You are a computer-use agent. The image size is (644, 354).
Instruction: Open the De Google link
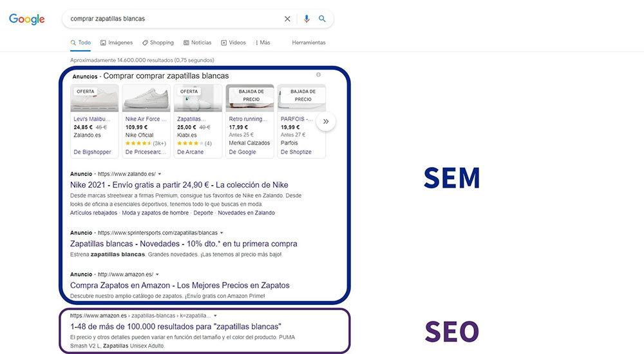[x=242, y=152]
